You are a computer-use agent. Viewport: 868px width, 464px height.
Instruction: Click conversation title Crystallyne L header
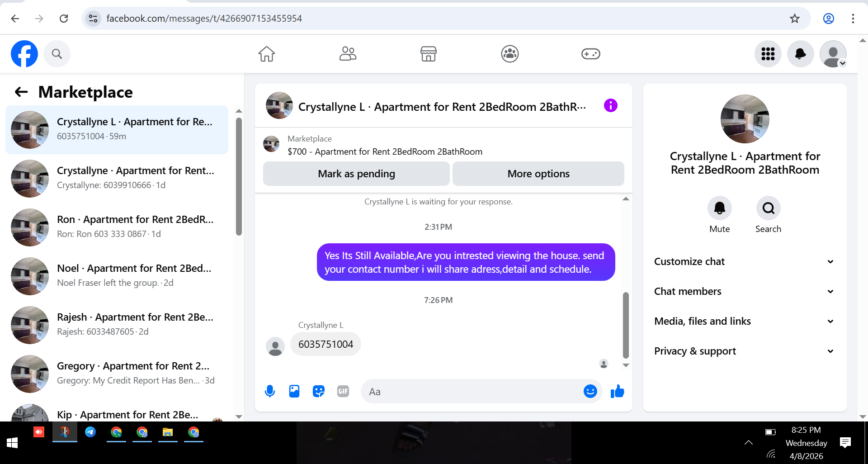[x=442, y=107]
